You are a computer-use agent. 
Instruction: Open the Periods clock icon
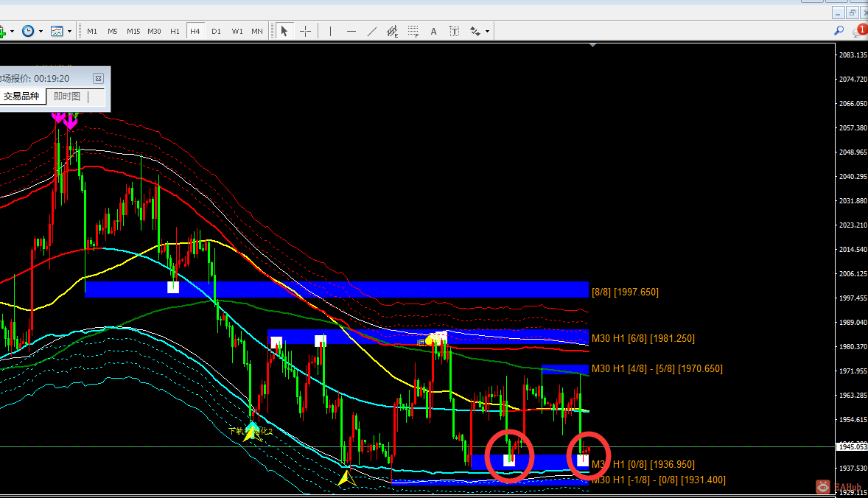point(28,32)
